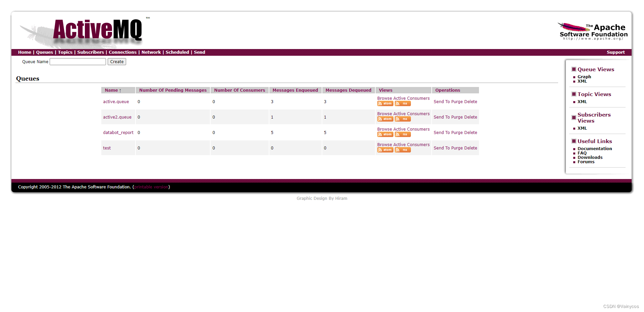Screen dimensions: 644x312
Task: Go to the Home menu
Action: tap(24, 52)
